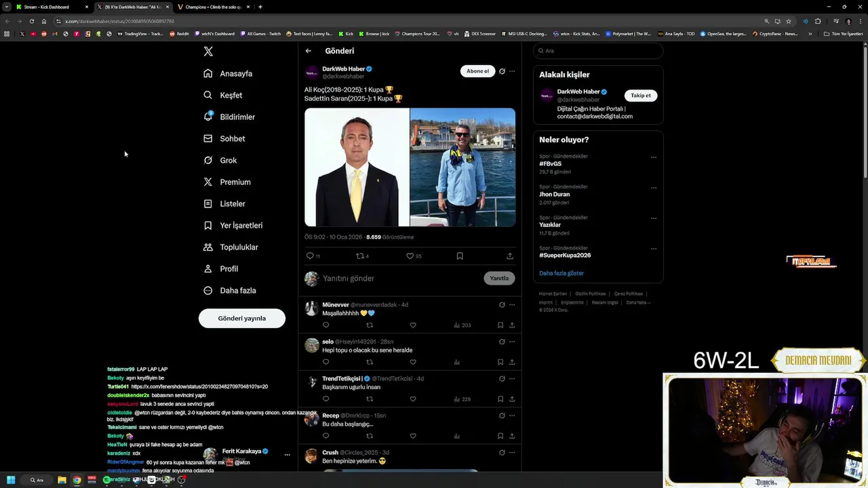Like selo's reply
Screen dimensions: 868x488
point(413,362)
